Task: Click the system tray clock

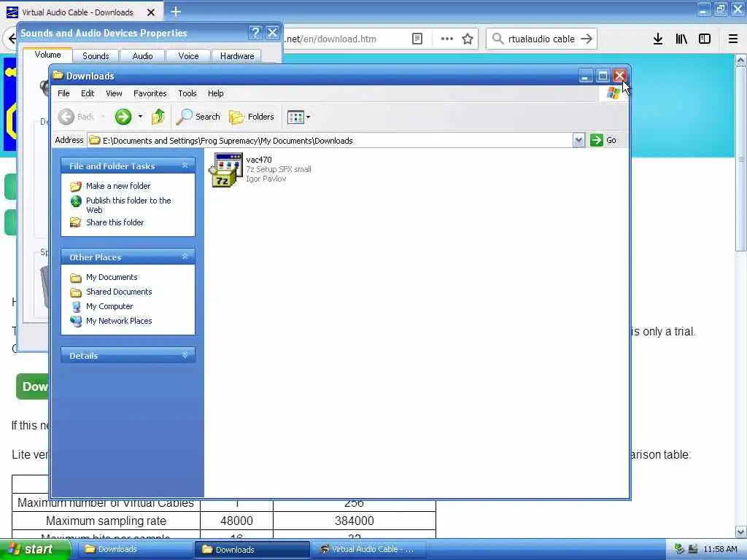Action: click(x=720, y=550)
